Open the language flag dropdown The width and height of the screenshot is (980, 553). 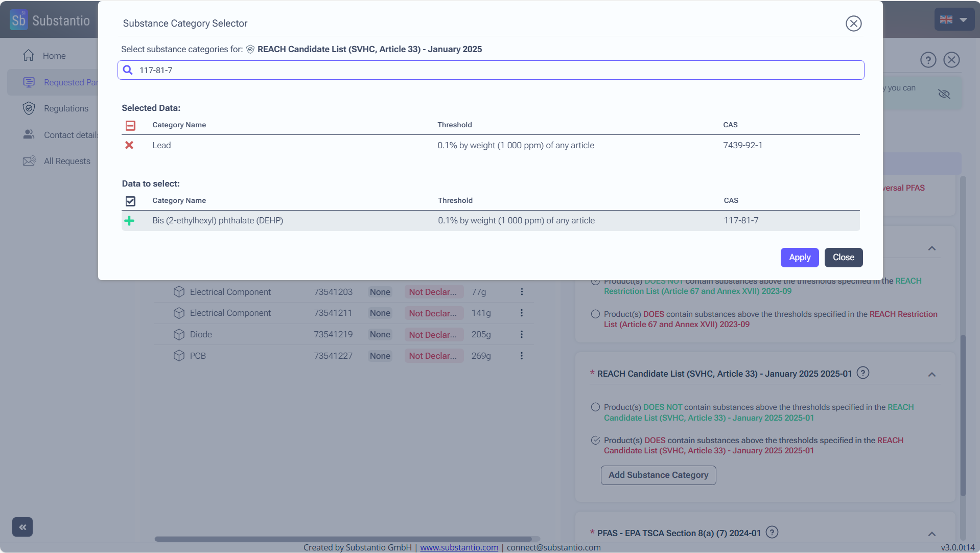[953, 20]
